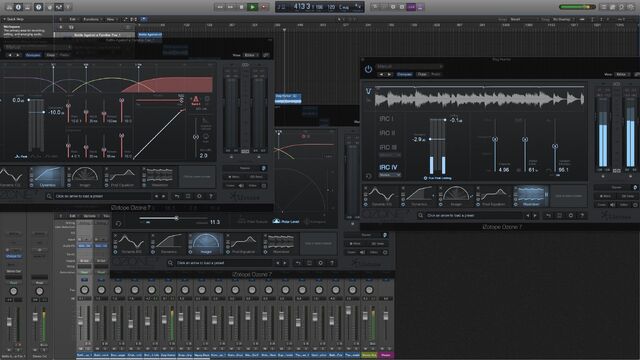Click the ratio value 2.0 in Dynamics window
Image resolution: width=640 pixels, height=360 pixels.
pos(203,156)
